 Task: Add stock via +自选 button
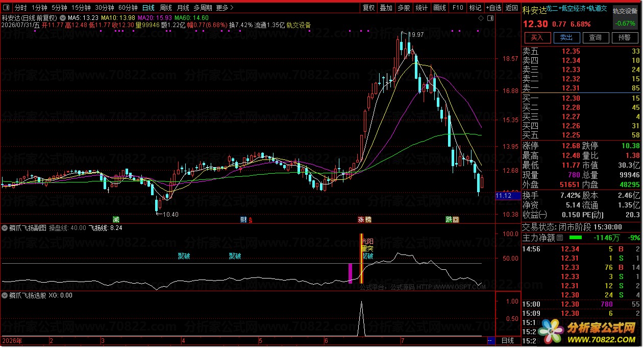493,8
